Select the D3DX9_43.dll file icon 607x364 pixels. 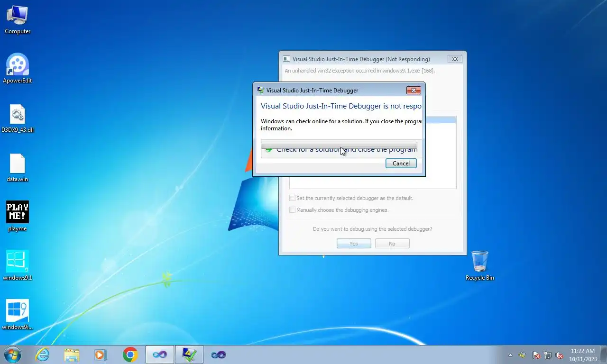(18, 118)
